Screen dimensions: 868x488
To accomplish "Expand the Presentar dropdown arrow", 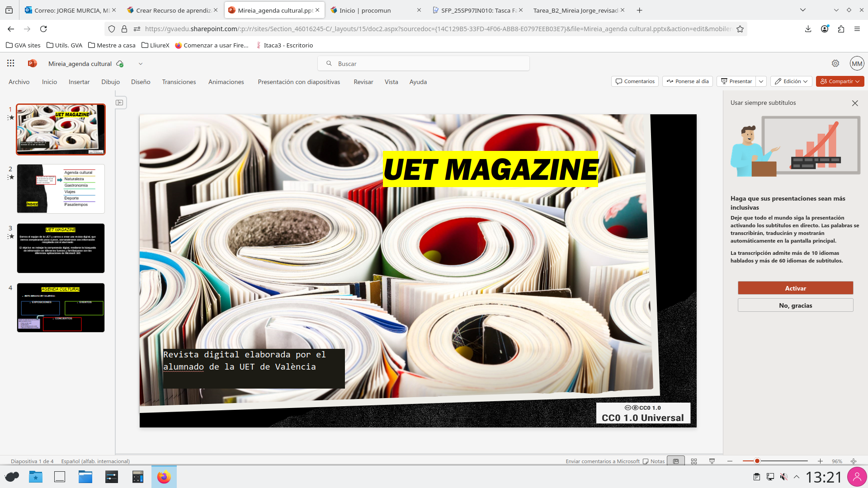I will (761, 81).
